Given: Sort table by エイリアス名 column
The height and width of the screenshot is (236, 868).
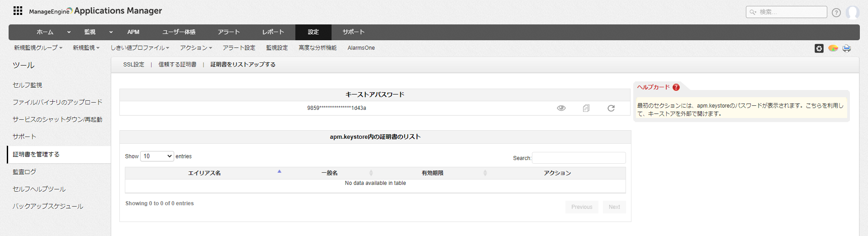Looking at the screenshot, I should (204, 173).
